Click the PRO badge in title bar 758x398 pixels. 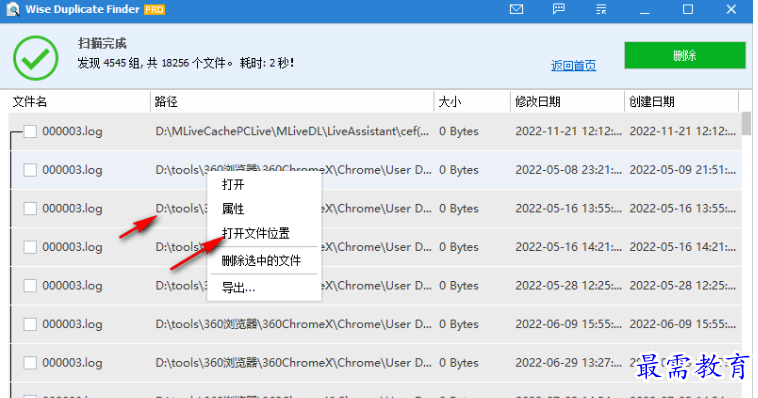(154, 10)
